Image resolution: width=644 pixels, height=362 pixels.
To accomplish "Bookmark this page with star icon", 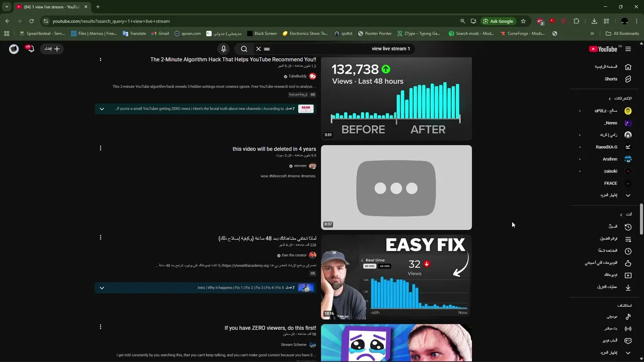I will [x=523, y=21].
